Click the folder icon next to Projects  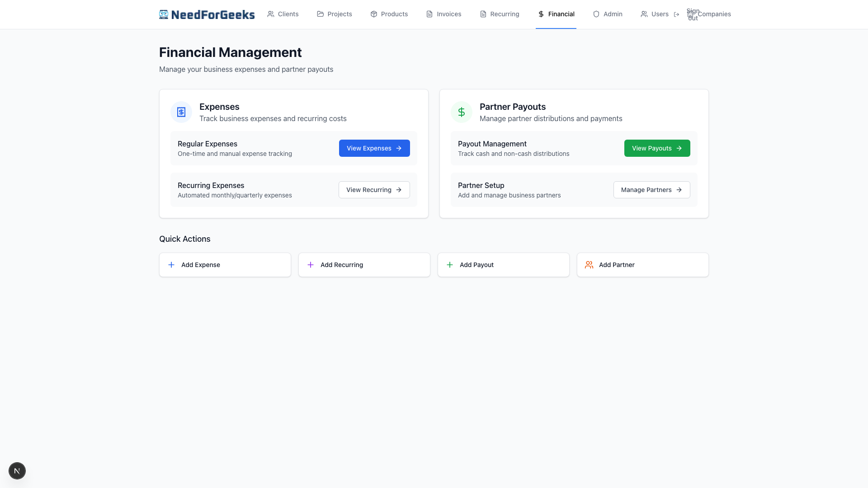[320, 14]
